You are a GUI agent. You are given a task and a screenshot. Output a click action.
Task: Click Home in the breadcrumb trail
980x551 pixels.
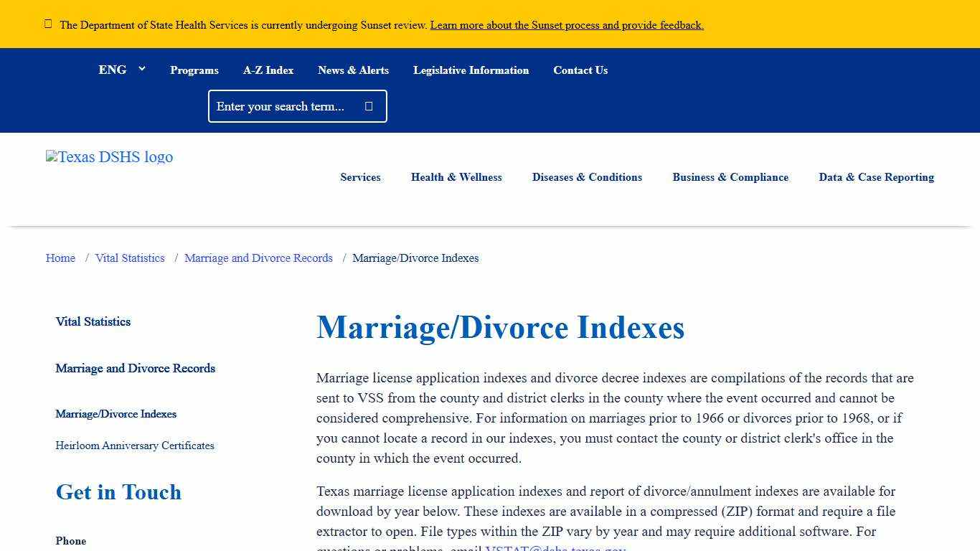tap(60, 258)
